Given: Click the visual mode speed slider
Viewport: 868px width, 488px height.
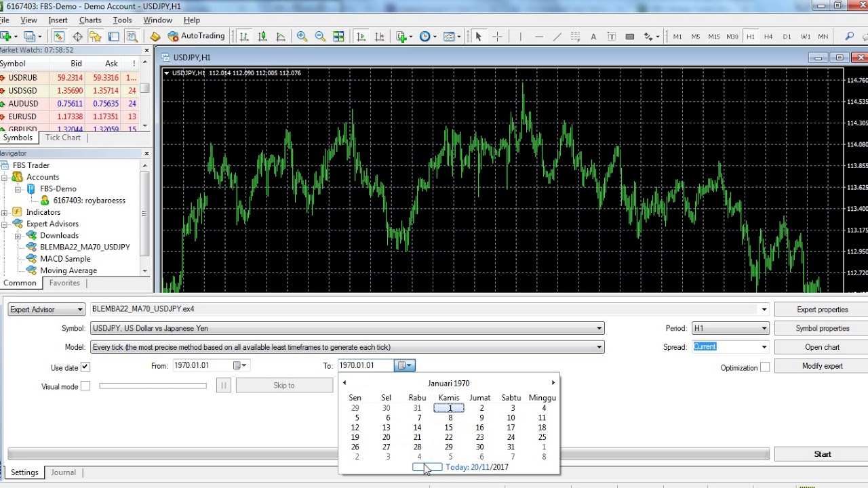Looking at the screenshot, I should (153, 386).
